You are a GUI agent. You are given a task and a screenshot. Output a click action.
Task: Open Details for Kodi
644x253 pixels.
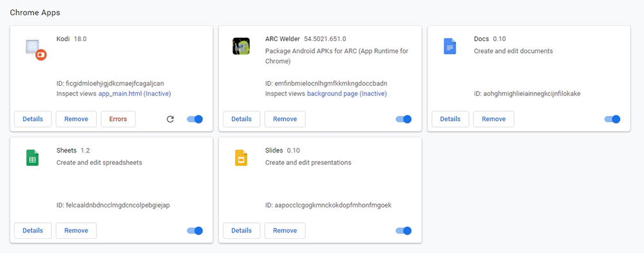(33, 119)
